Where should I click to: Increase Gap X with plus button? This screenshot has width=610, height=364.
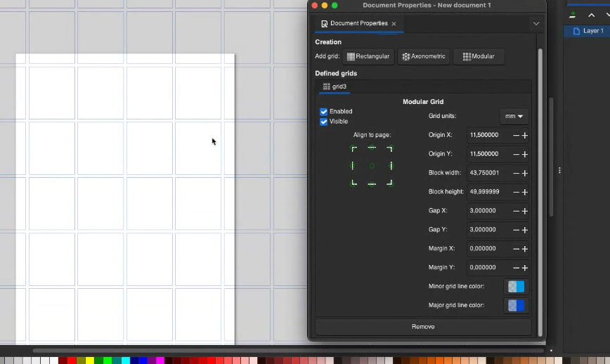[525, 211]
